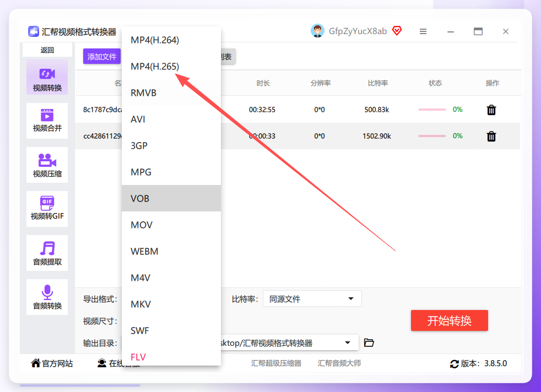This screenshot has width=541, height=392.
Task: Open 官方网站 official website link
Action: click(x=52, y=363)
